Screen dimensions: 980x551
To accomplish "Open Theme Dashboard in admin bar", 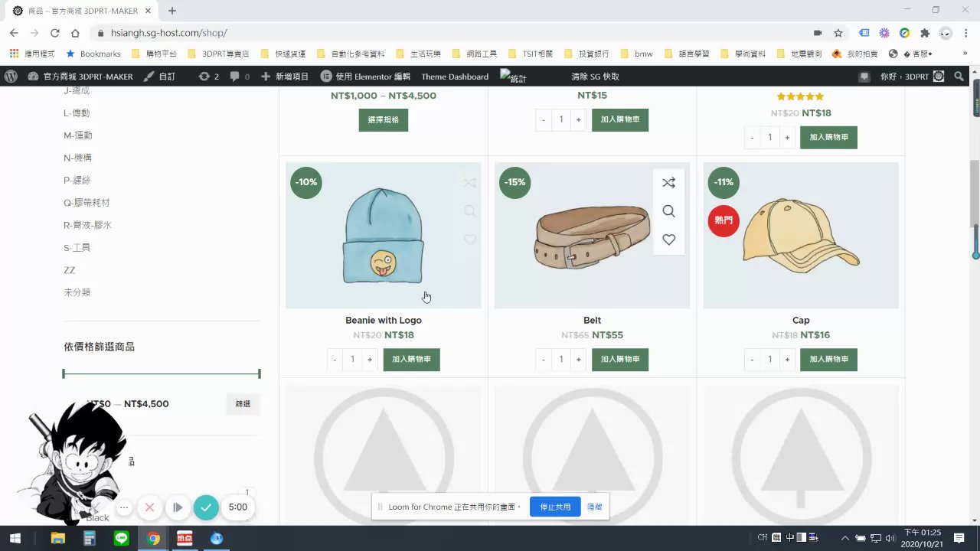I will (x=455, y=77).
